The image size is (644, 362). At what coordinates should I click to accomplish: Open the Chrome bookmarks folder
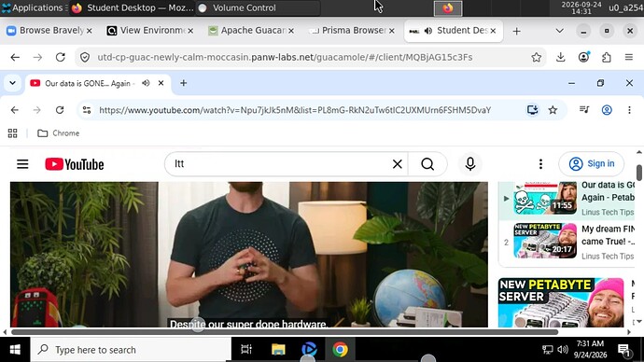[x=58, y=133]
